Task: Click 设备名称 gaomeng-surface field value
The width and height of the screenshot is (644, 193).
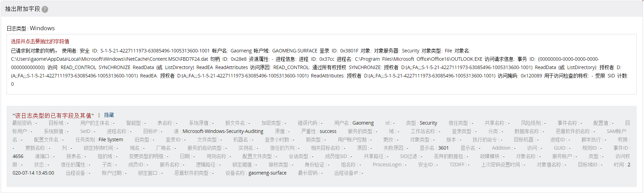Action: click(x=267, y=173)
